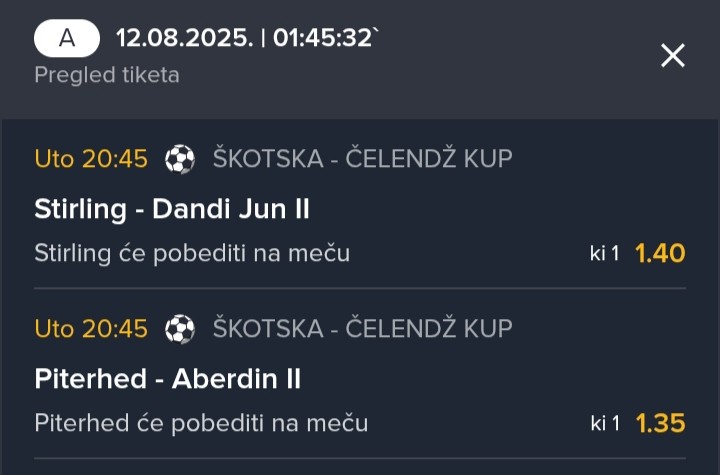Click the Pregled tiketa subtitle
Screen dimensions: 720x475
pos(107,75)
